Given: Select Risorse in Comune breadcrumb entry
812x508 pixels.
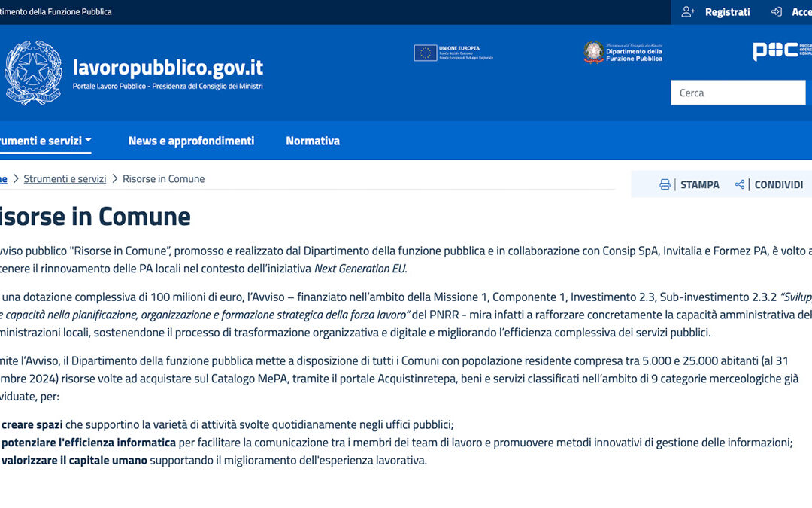Looking at the screenshot, I should [x=162, y=178].
